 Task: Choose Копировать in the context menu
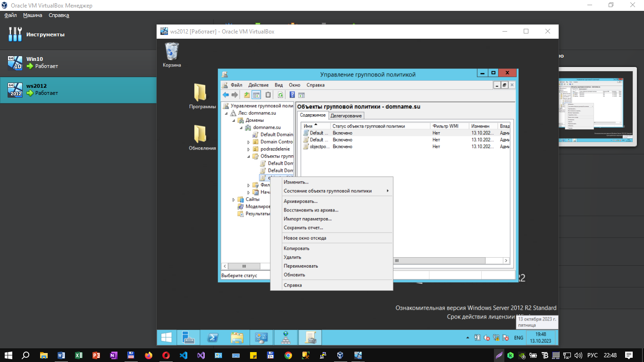(331, 248)
